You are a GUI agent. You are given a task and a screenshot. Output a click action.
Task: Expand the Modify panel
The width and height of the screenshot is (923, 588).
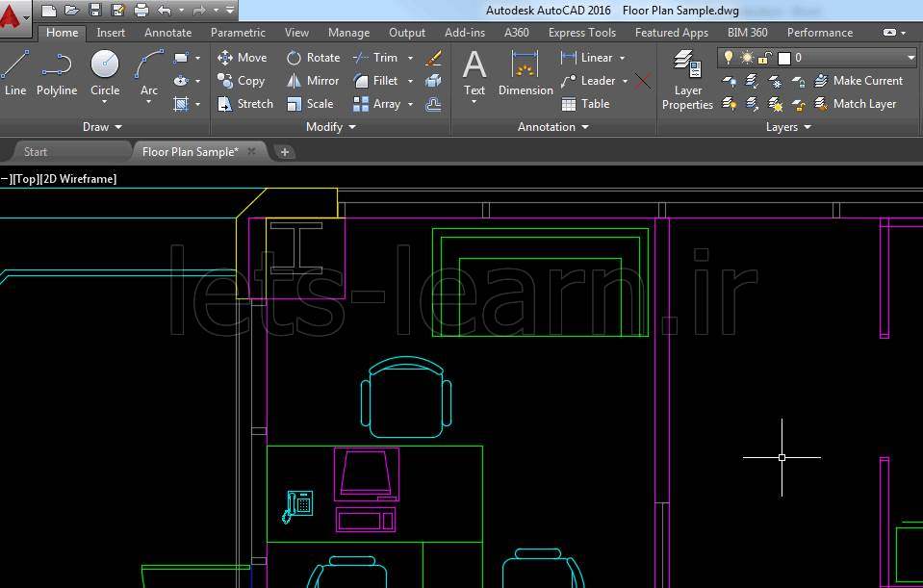331,126
